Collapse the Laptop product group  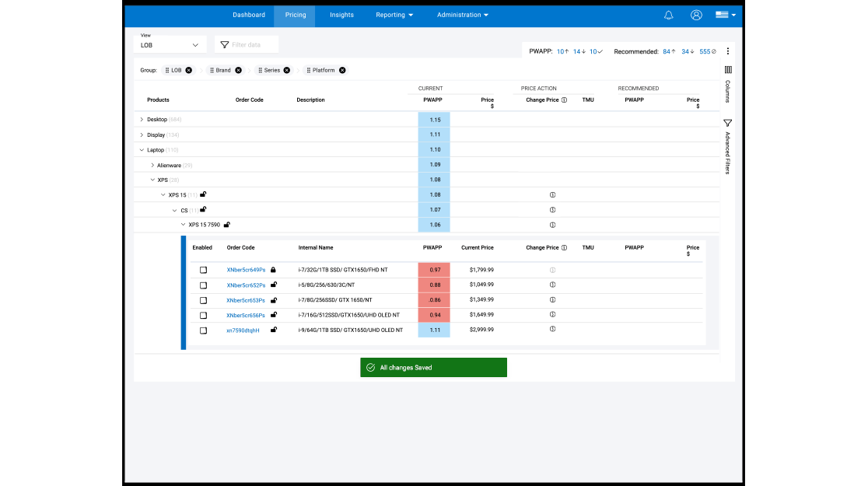(x=142, y=150)
